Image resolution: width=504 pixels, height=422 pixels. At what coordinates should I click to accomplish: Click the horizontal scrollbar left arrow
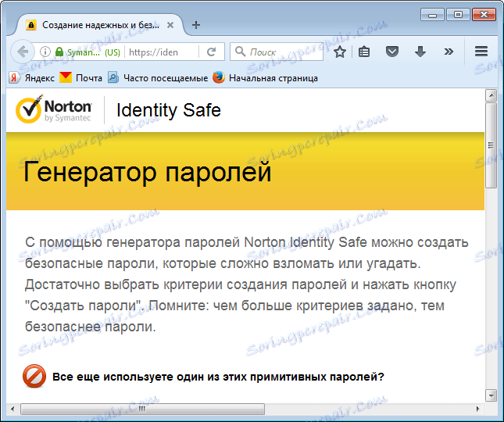(13, 409)
